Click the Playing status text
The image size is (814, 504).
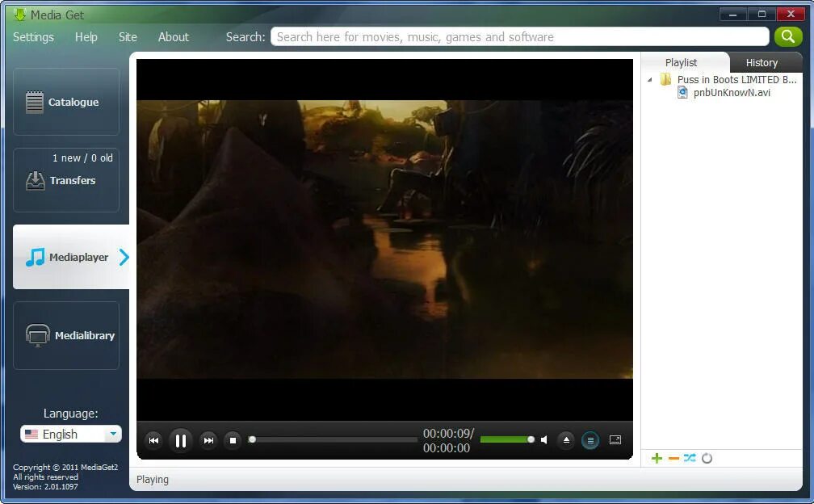coord(153,480)
